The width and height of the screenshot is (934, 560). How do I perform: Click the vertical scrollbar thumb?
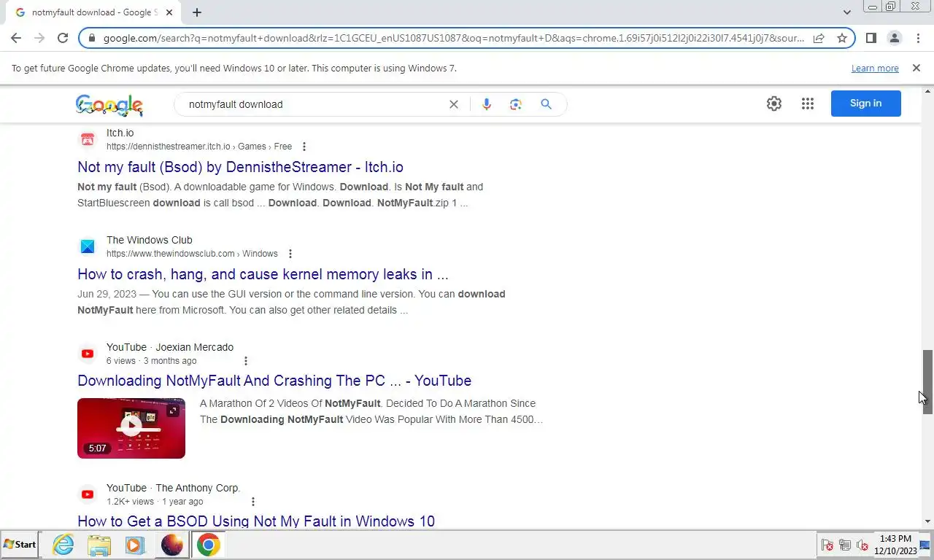(x=927, y=382)
